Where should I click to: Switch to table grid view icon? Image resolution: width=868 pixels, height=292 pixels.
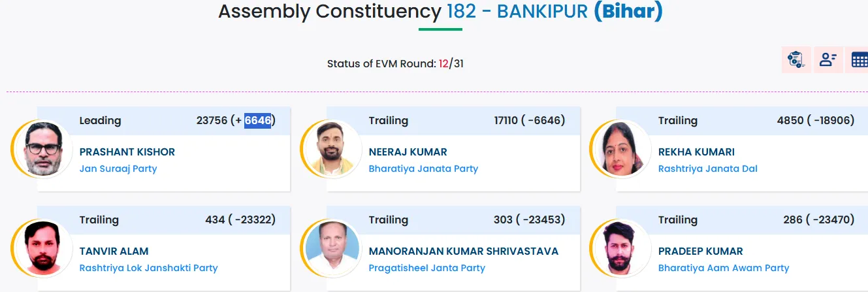pyautogui.click(x=859, y=60)
